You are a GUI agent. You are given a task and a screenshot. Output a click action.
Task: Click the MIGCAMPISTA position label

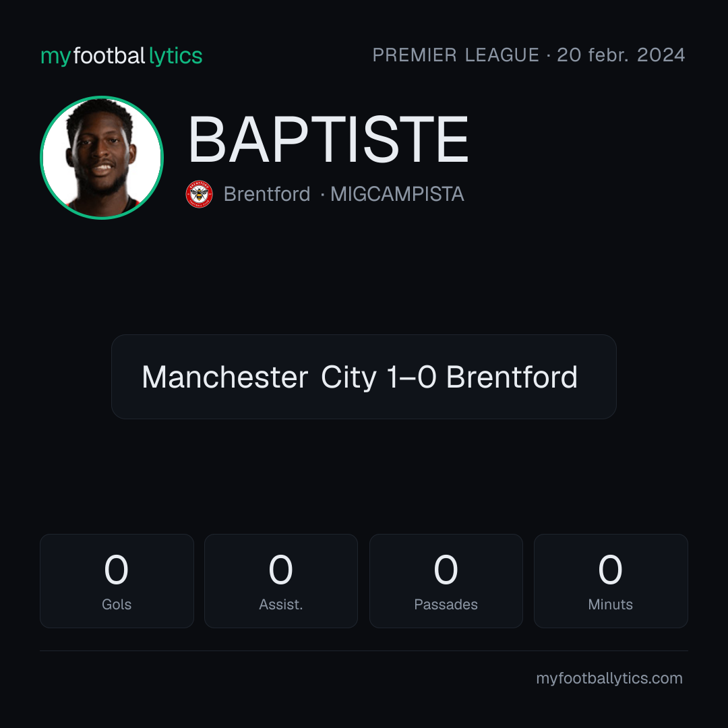(397, 194)
